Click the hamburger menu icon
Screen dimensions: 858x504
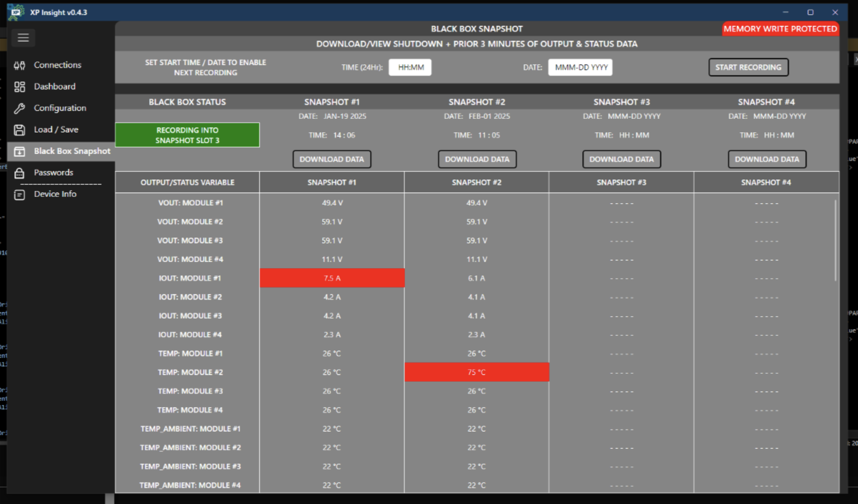tap(23, 38)
